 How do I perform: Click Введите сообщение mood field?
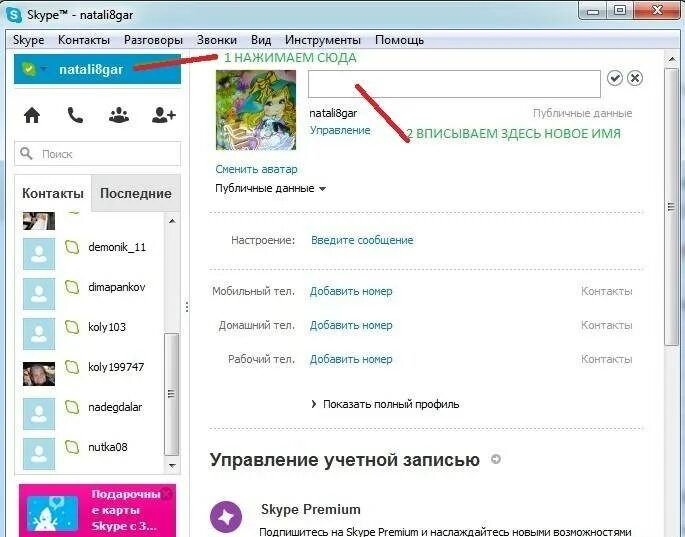click(x=362, y=240)
